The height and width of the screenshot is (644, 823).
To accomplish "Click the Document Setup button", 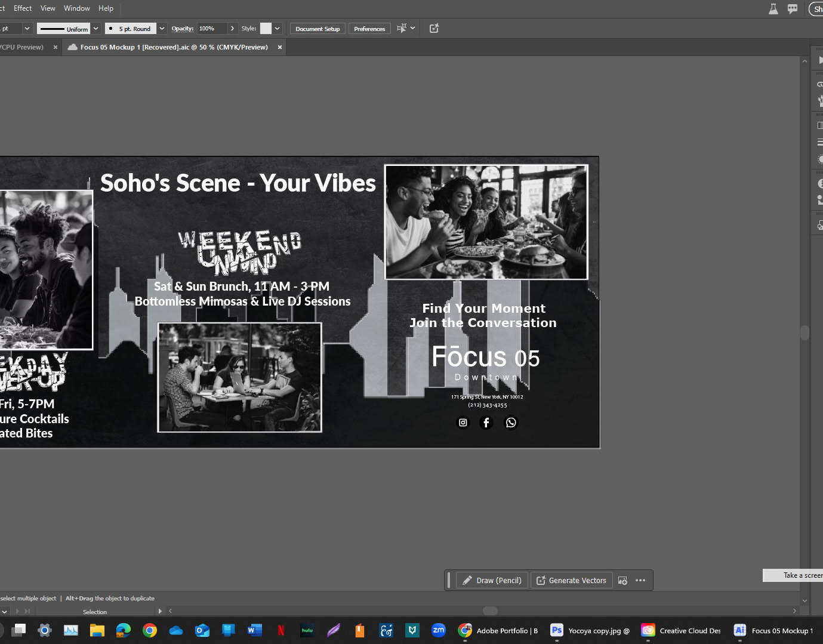I will [317, 29].
